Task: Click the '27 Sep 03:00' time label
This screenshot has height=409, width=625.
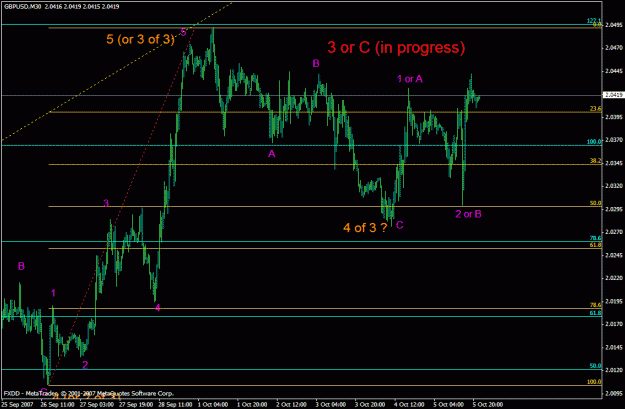Action: (x=95, y=404)
